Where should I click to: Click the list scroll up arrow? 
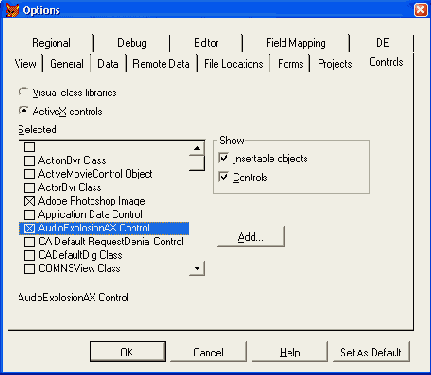pyautogui.click(x=197, y=148)
